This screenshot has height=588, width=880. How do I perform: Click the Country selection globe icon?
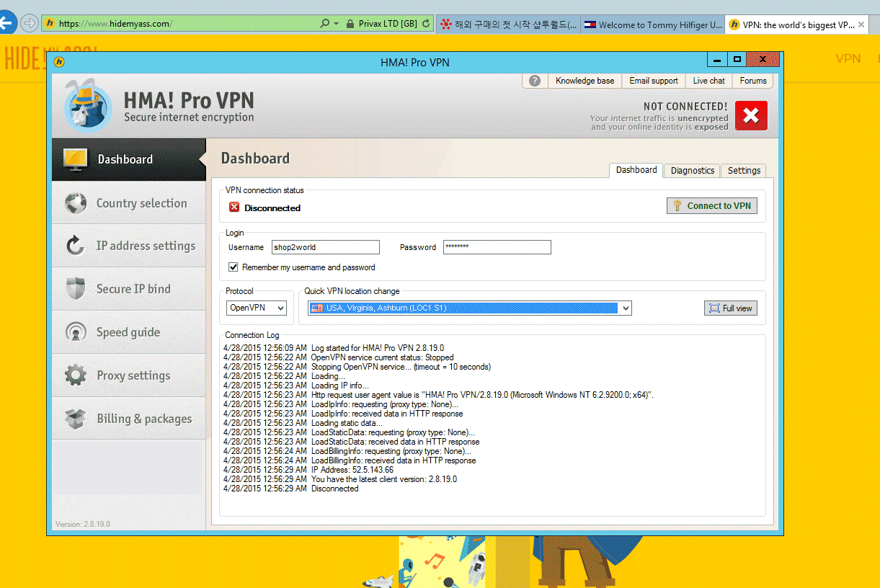pyautogui.click(x=76, y=203)
